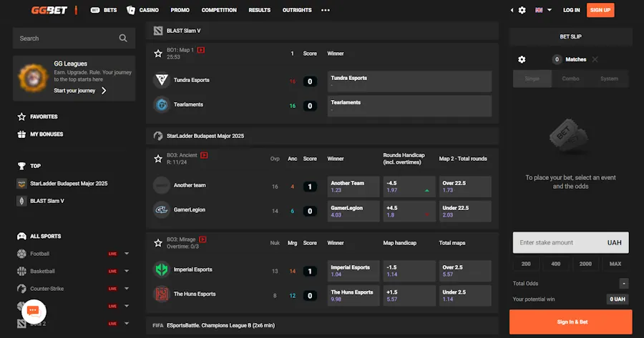Focus the Search input field

[74, 38]
